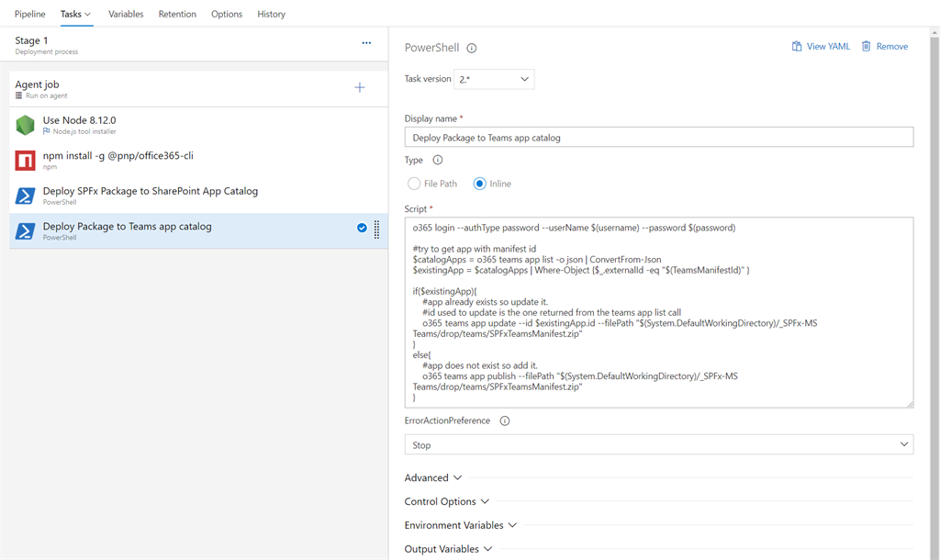940x560 pixels.
Task: Open the Task version dropdown
Action: pos(494,79)
